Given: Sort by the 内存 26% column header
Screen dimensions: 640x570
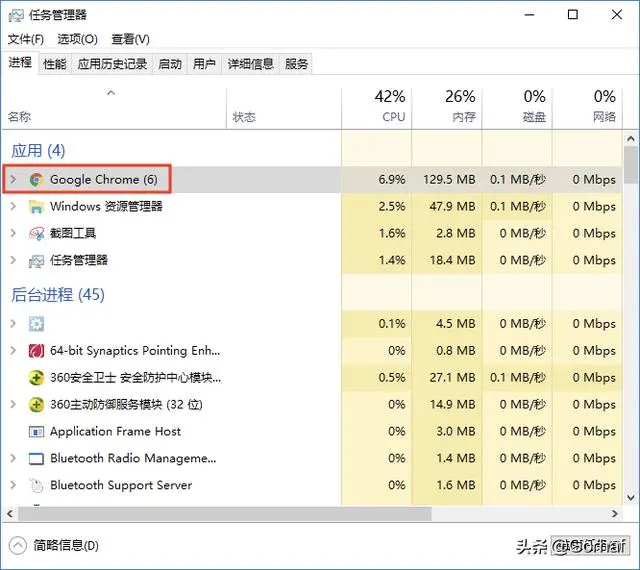Looking at the screenshot, I should (447, 108).
